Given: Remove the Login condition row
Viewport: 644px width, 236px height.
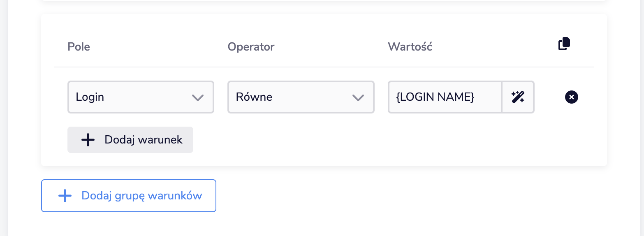Looking at the screenshot, I should coord(572,97).
